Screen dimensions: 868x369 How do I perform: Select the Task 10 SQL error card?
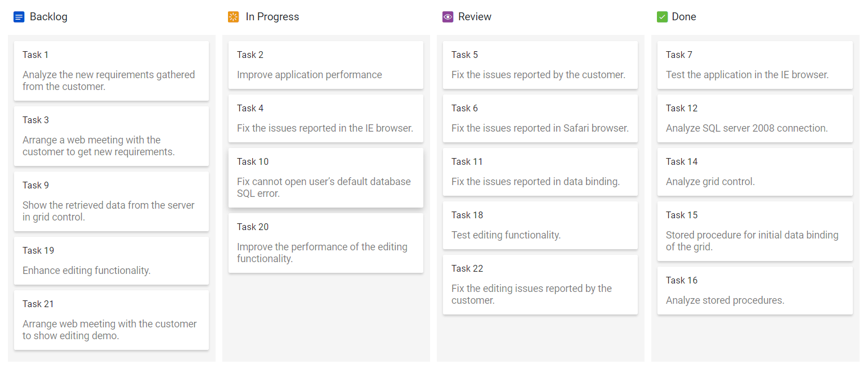point(326,178)
